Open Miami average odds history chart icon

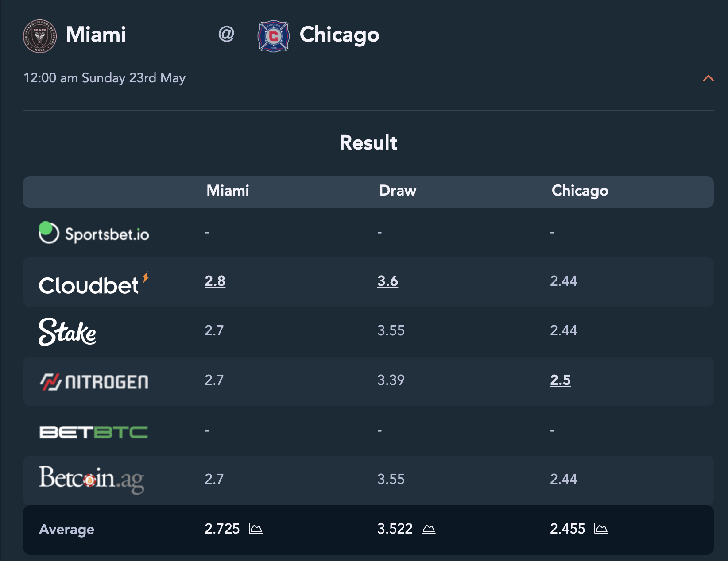click(x=256, y=528)
